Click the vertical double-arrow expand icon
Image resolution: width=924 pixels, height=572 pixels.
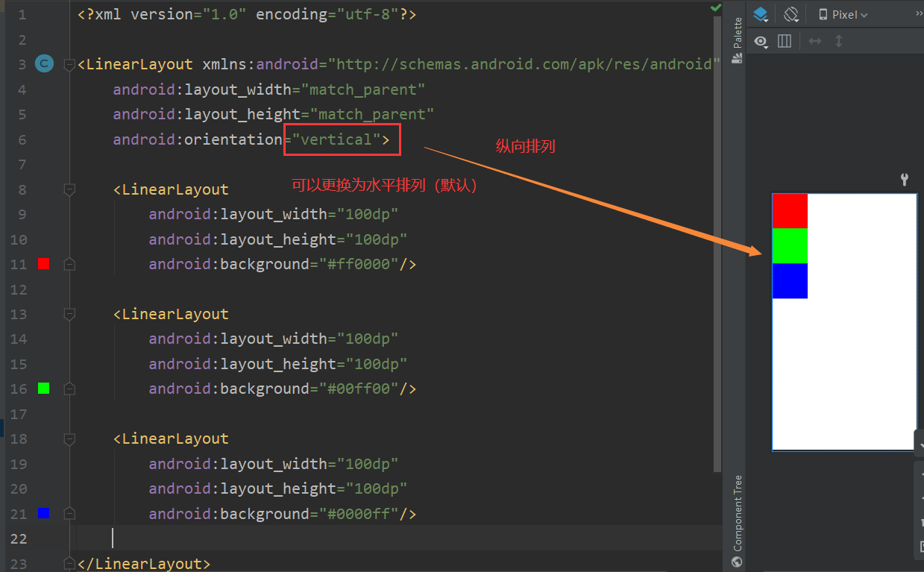tap(839, 41)
